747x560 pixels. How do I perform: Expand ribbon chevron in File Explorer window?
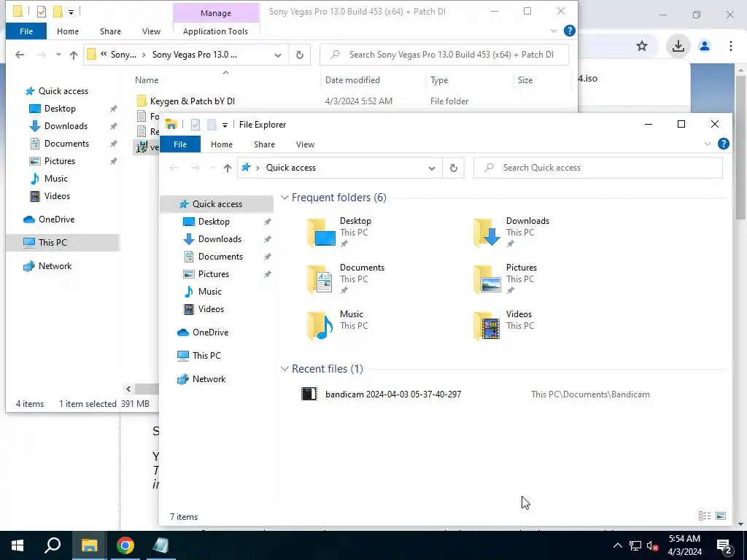708,144
